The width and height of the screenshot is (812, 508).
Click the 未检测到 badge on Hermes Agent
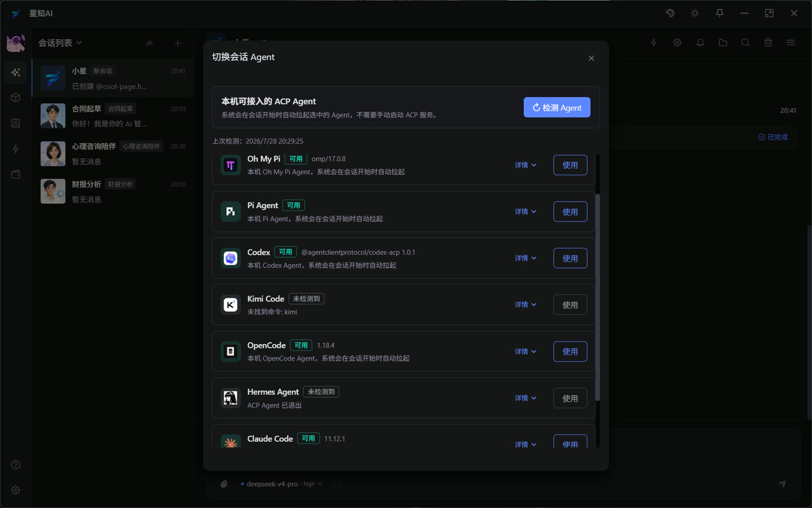click(321, 392)
